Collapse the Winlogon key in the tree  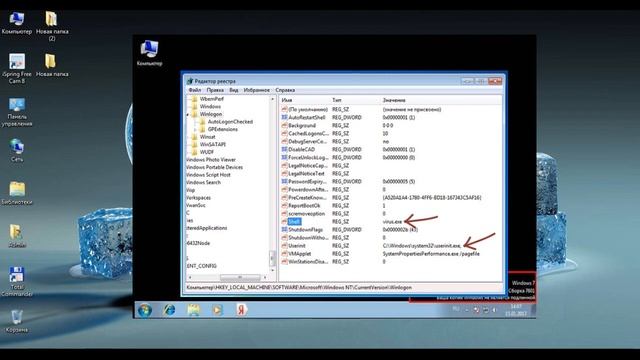(x=188, y=114)
